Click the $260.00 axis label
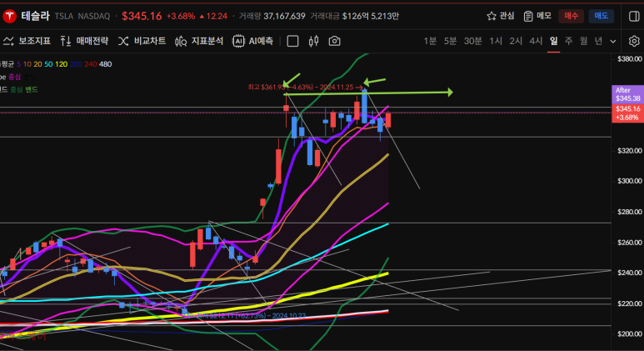 [630, 243]
